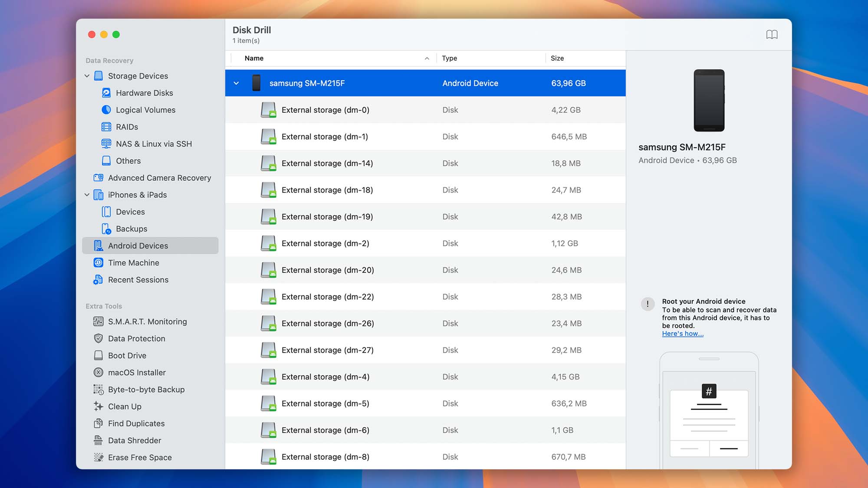Image resolution: width=868 pixels, height=488 pixels.
Task: Select External storage (dm-22) row
Action: click(x=425, y=297)
